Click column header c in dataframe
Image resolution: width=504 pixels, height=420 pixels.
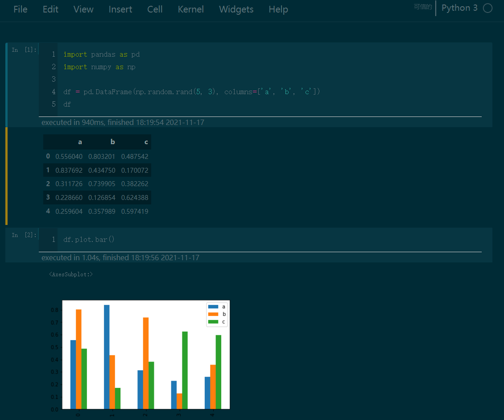point(146,142)
